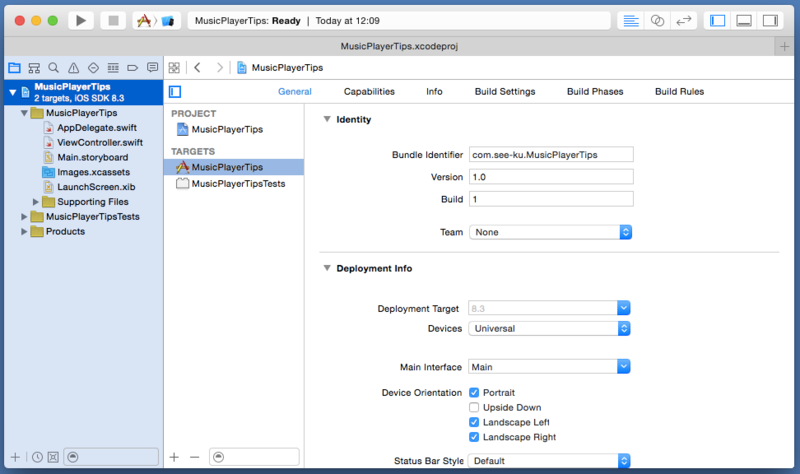Hide the project and targets list
Screen dimensions: 800x474
coord(175,92)
